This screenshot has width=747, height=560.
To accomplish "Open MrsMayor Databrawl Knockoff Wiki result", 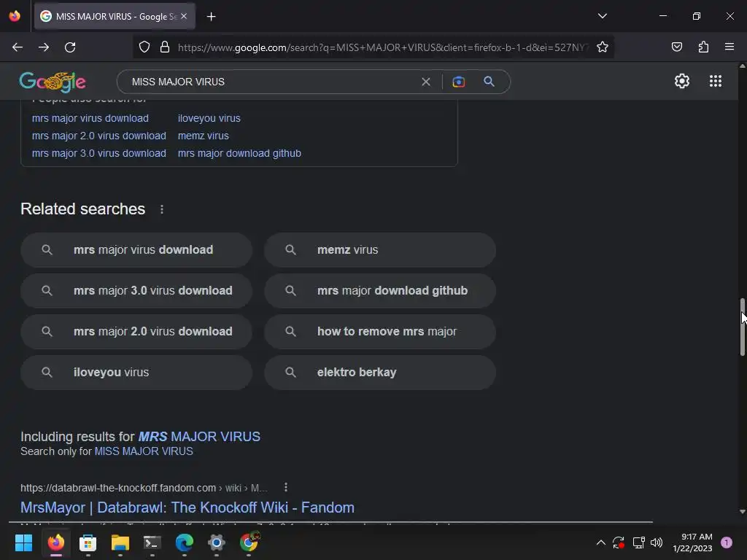I will tap(187, 507).
